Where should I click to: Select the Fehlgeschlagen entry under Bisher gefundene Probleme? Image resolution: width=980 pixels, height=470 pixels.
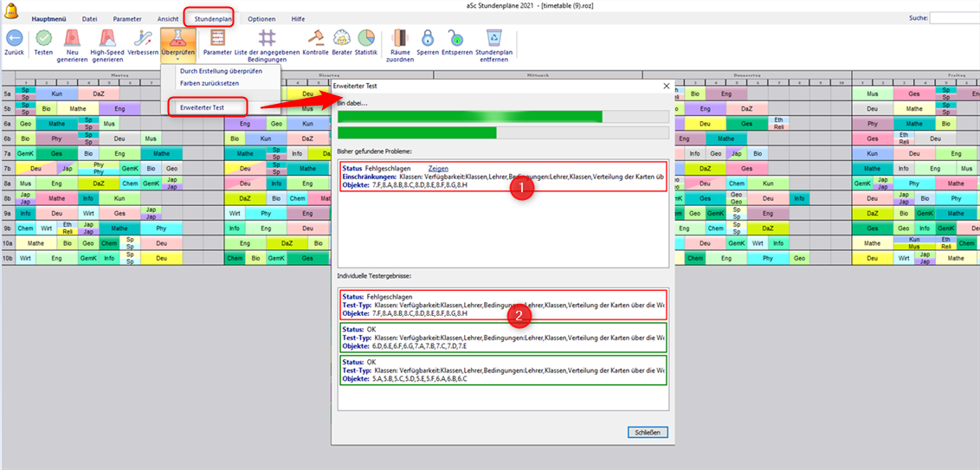(503, 177)
